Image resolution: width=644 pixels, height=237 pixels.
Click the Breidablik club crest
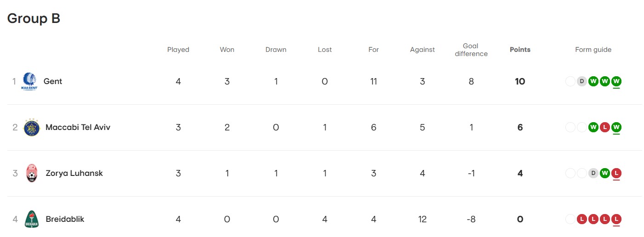coord(32,219)
